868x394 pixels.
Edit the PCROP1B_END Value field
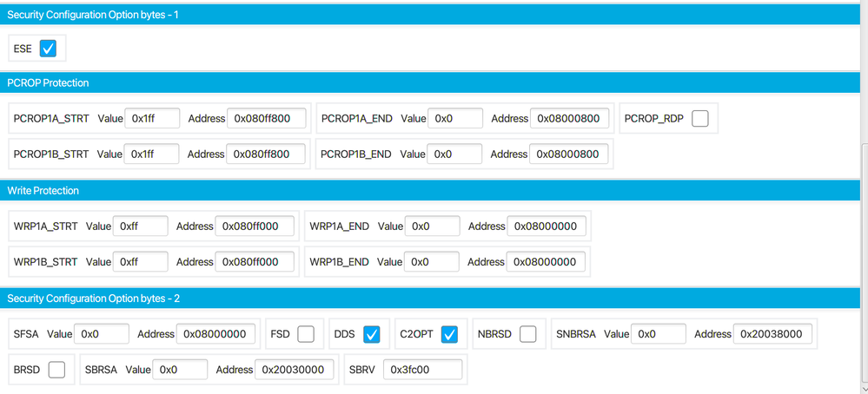(x=455, y=154)
